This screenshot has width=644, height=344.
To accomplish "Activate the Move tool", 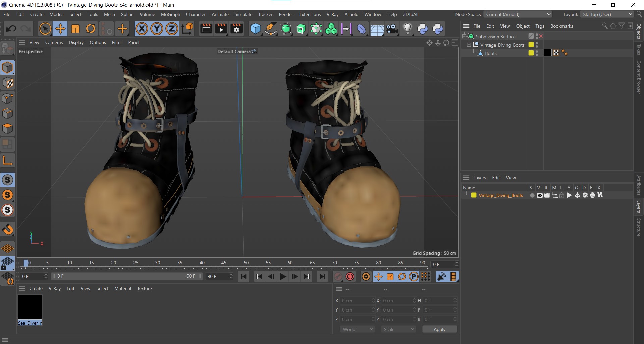I will (60, 29).
